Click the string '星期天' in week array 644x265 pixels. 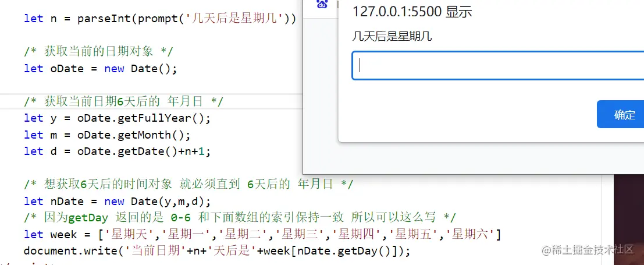[129, 235]
